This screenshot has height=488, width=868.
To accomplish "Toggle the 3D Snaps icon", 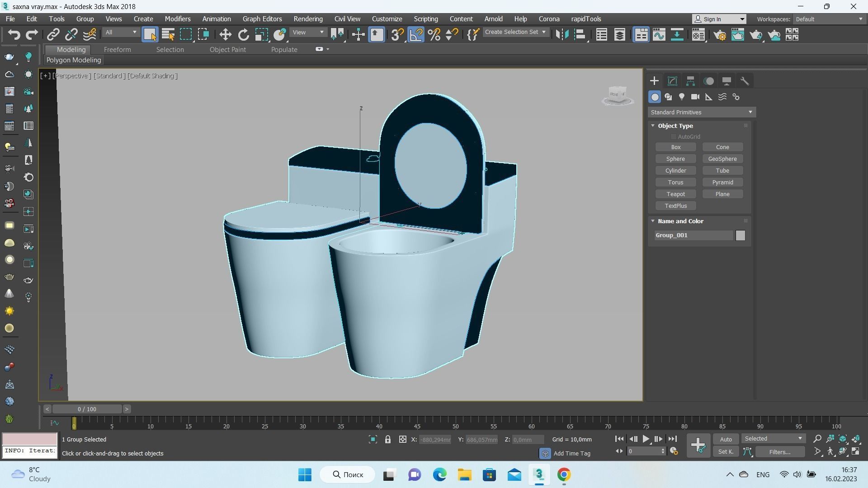I will click(397, 35).
